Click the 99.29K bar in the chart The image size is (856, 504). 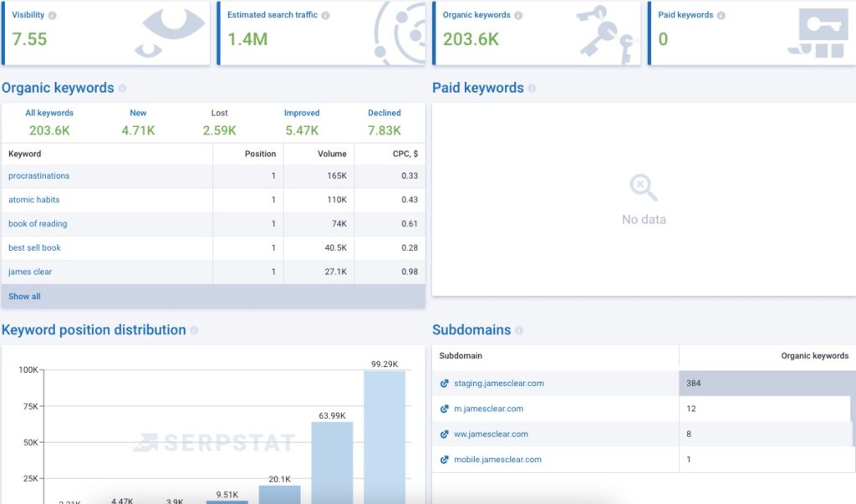coord(385,437)
